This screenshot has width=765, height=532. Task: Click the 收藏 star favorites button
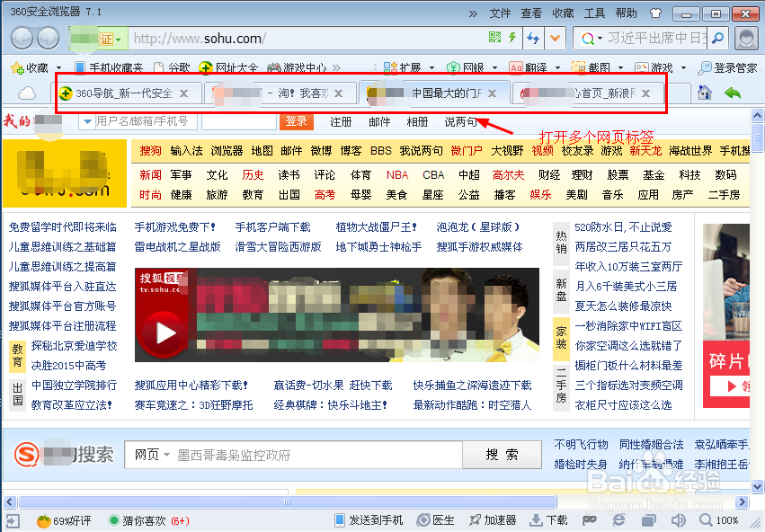(x=30, y=67)
